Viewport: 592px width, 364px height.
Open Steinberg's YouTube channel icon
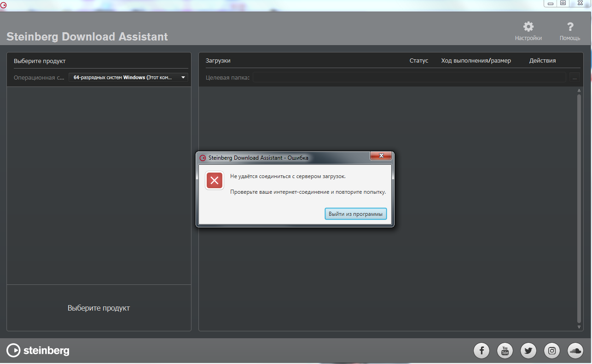pos(505,351)
